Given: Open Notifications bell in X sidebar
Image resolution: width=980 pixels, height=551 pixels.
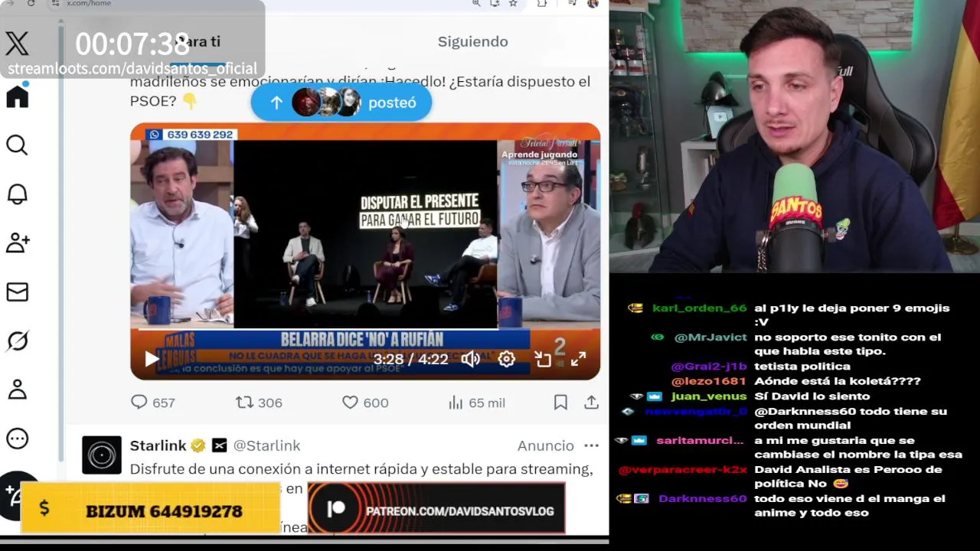Looking at the screenshot, I should click(x=17, y=194).
